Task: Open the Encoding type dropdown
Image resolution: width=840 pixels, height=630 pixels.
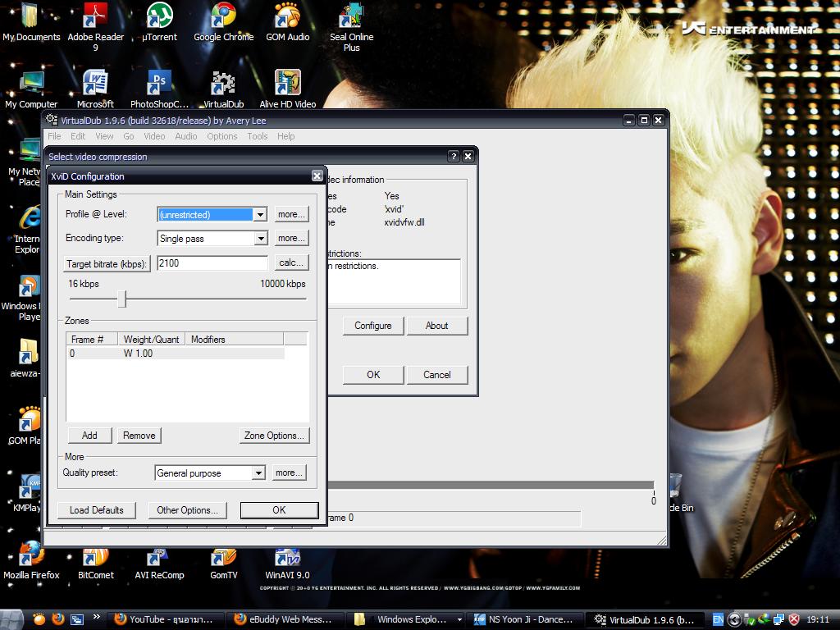Action: 260,239
